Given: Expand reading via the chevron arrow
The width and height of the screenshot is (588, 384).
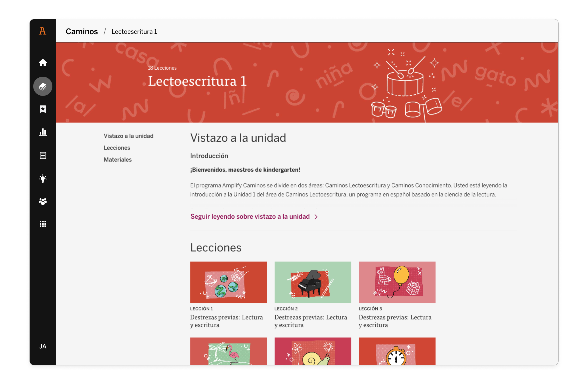Looking at the screenshot, I should pyautogui.click(x=316, y=217).
